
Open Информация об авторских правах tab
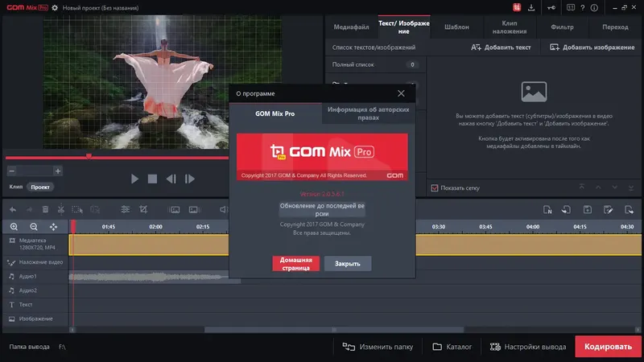pyautogui.click(x=369, y=113)
